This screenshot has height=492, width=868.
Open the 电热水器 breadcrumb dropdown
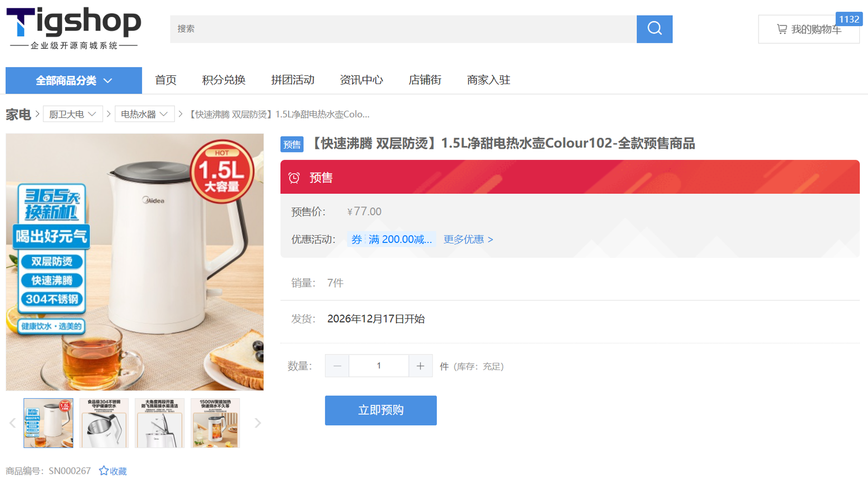coord(144,114)
